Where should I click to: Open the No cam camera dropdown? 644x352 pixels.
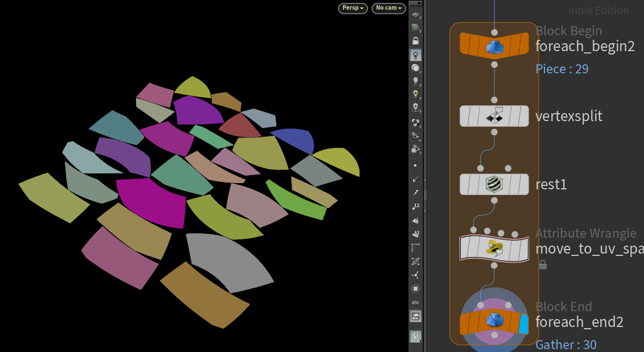pos(389,8)
